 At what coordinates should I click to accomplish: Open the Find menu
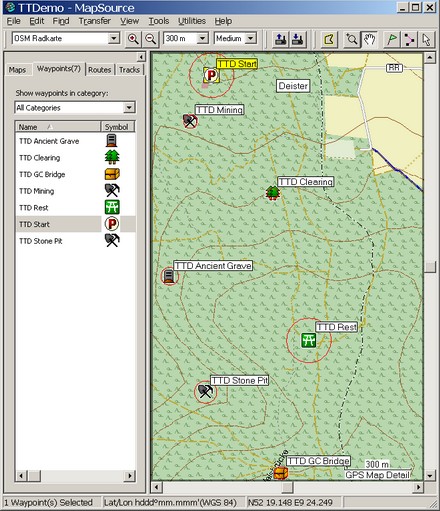tap(61, 21)
